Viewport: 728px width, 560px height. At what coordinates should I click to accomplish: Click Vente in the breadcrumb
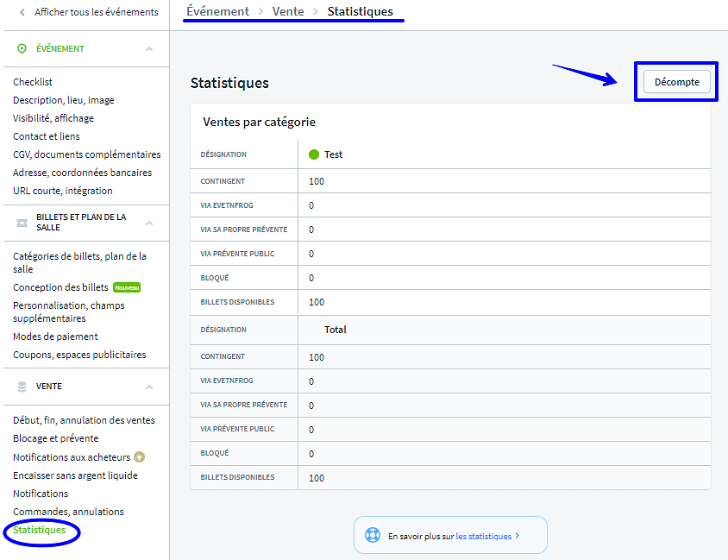(x=288, y=11)
